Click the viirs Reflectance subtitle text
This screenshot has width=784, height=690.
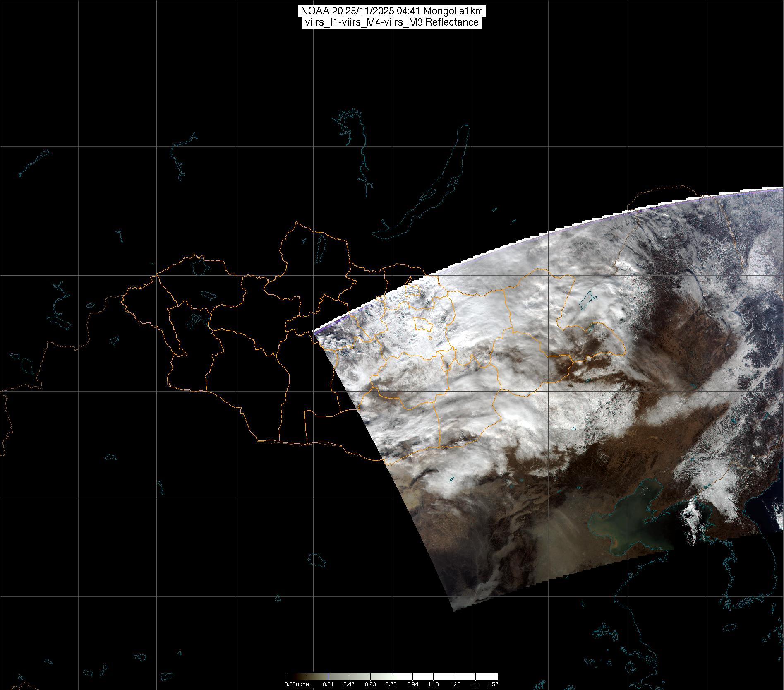tap(391, 22)
